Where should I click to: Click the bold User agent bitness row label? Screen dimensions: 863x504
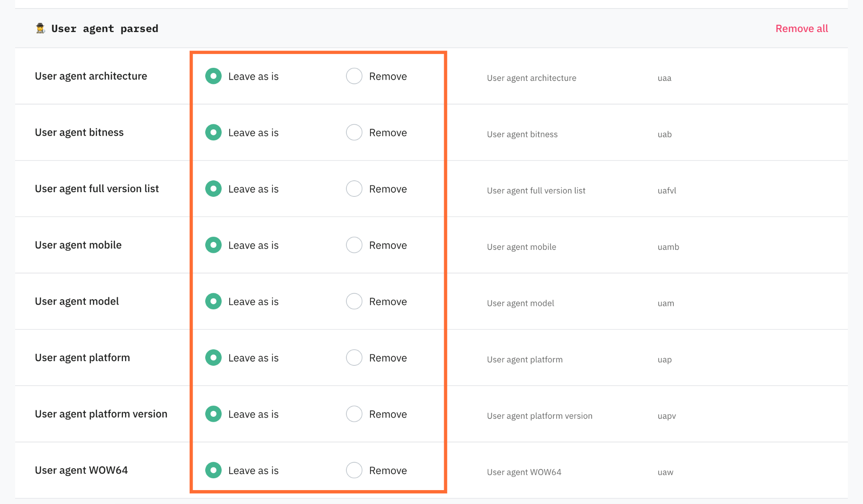click(x=79, y=132)
